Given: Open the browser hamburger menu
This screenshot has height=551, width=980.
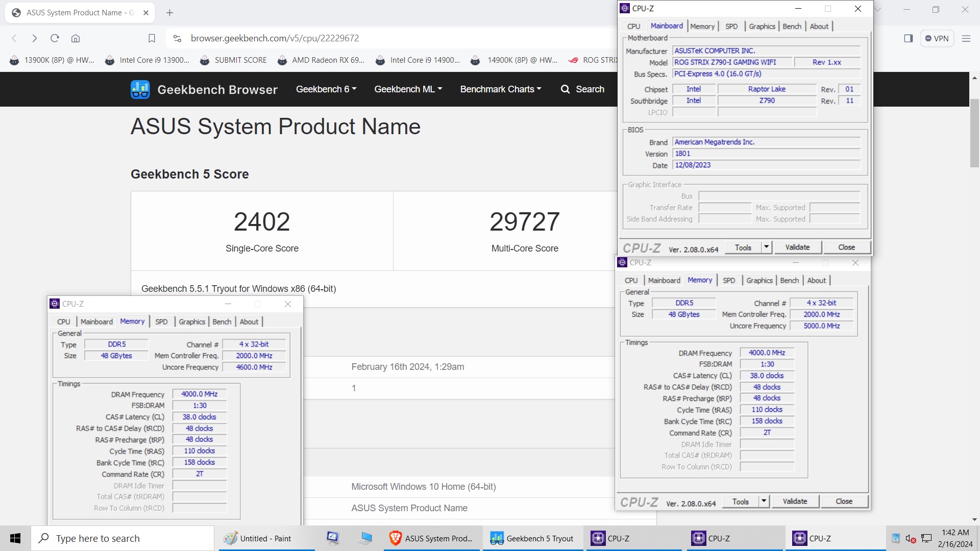Looking at the screenshot, I should pos(966,38).
